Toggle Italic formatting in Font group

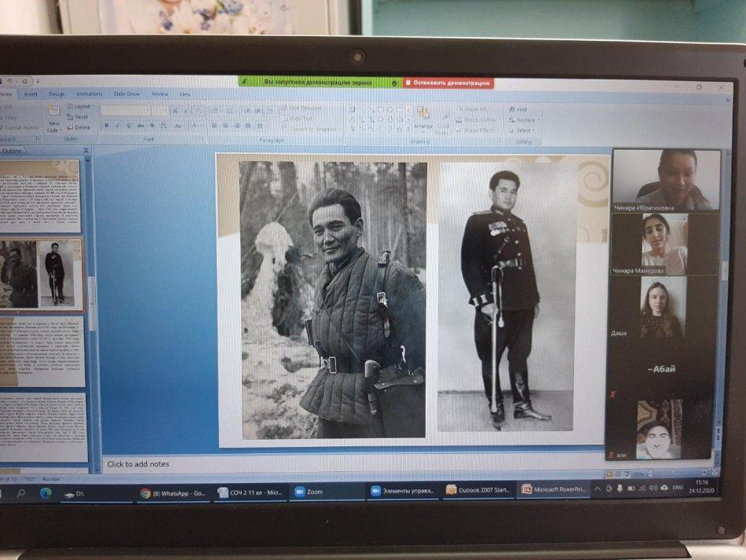117,125
